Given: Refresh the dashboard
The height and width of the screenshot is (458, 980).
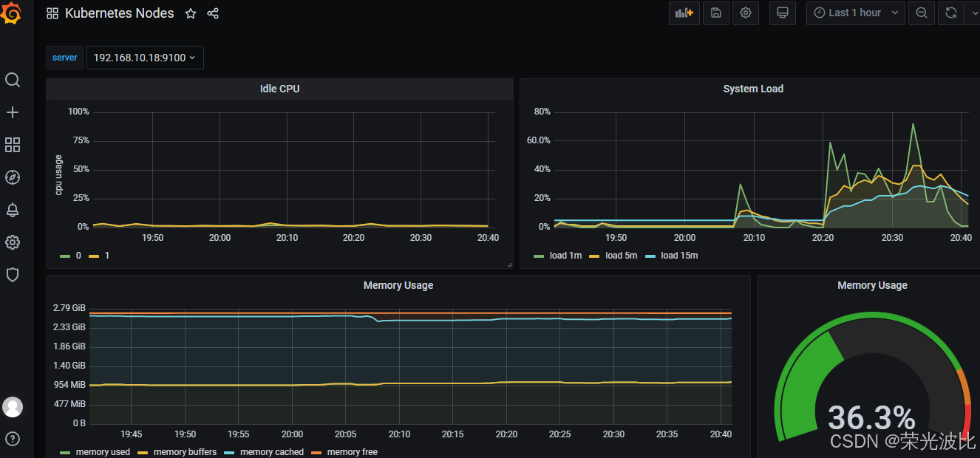Looking at the screenshot, I should pos(951,13).
